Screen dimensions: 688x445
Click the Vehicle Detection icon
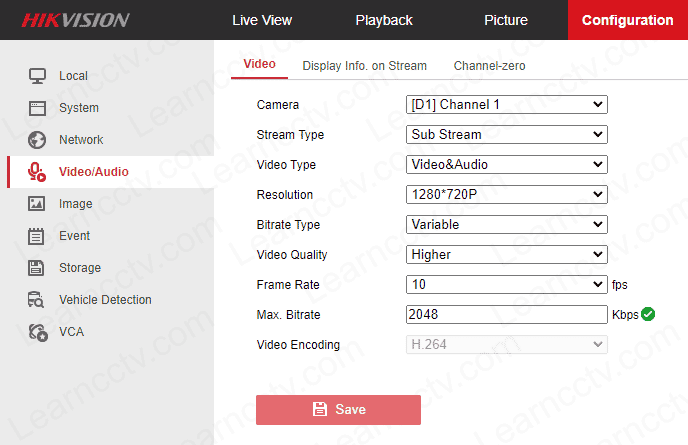[37, 300]
